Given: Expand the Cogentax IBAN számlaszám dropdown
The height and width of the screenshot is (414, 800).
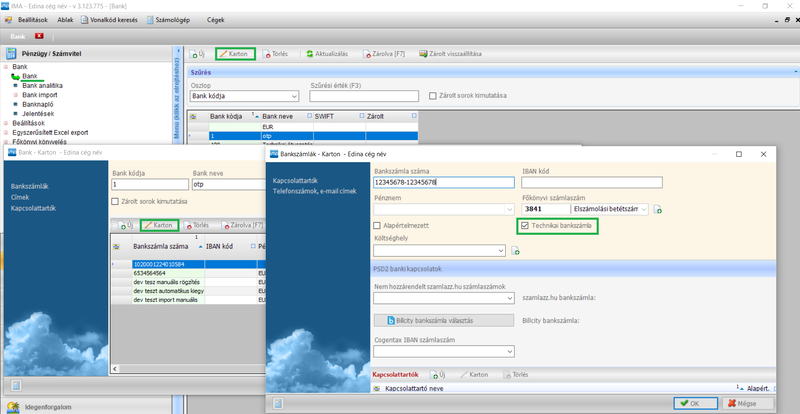Looking at the screenshot, I should (508, 351).
